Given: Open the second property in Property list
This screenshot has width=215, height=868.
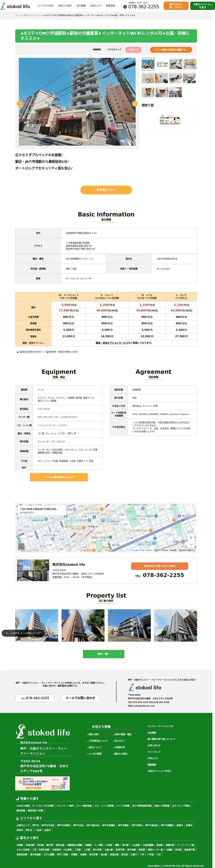Looking at the screenshot, I should (83, 625).
